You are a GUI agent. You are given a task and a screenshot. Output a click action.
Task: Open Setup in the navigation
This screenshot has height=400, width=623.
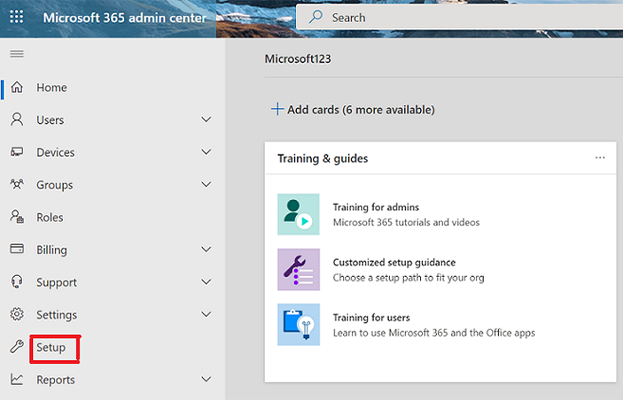(51, 348)
